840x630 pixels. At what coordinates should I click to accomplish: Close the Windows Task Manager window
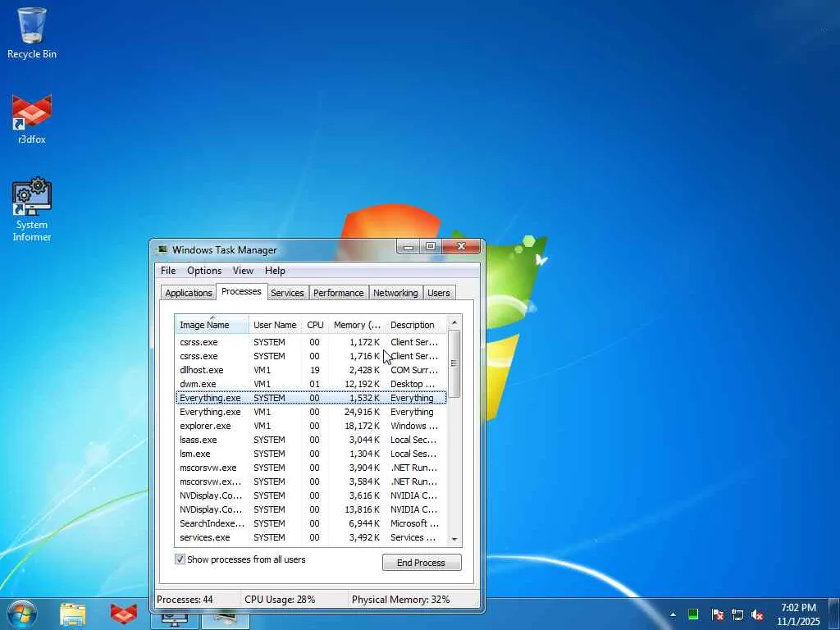pos(461,246)
